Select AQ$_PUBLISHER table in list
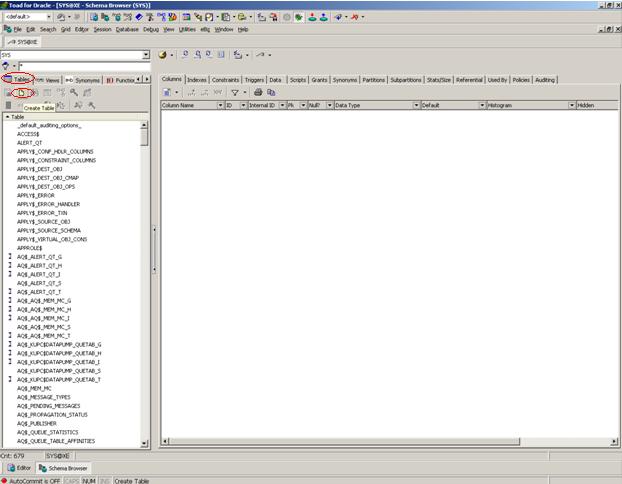 click(36, 423)
